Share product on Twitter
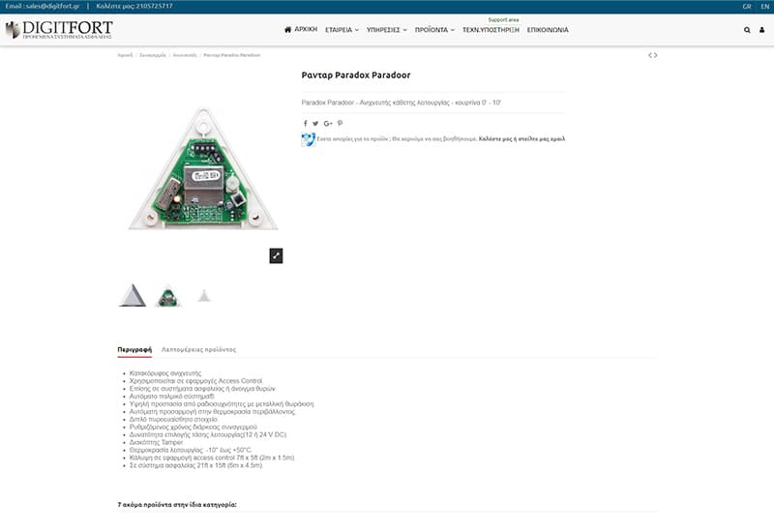Screen dimensions: 774x532 coord(315,124)
